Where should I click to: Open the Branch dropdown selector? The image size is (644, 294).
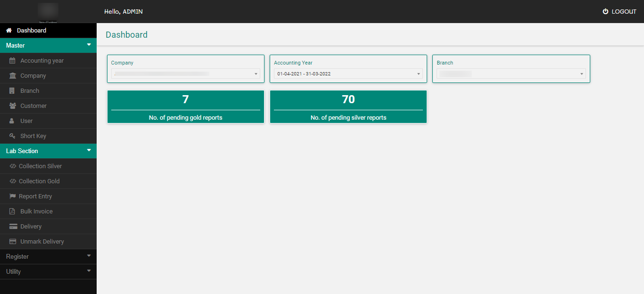coord(511,74)
